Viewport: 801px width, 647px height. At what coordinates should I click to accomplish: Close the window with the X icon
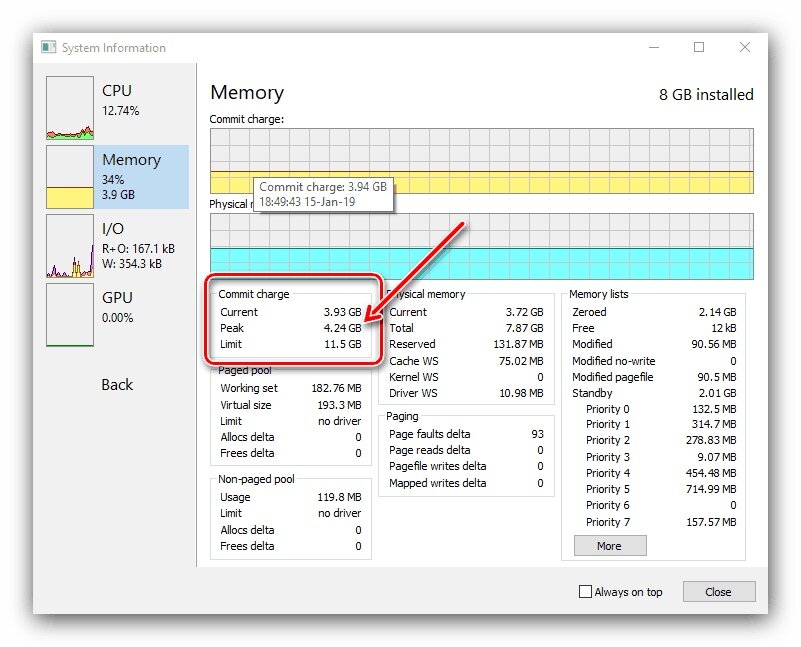pos(745,47)
